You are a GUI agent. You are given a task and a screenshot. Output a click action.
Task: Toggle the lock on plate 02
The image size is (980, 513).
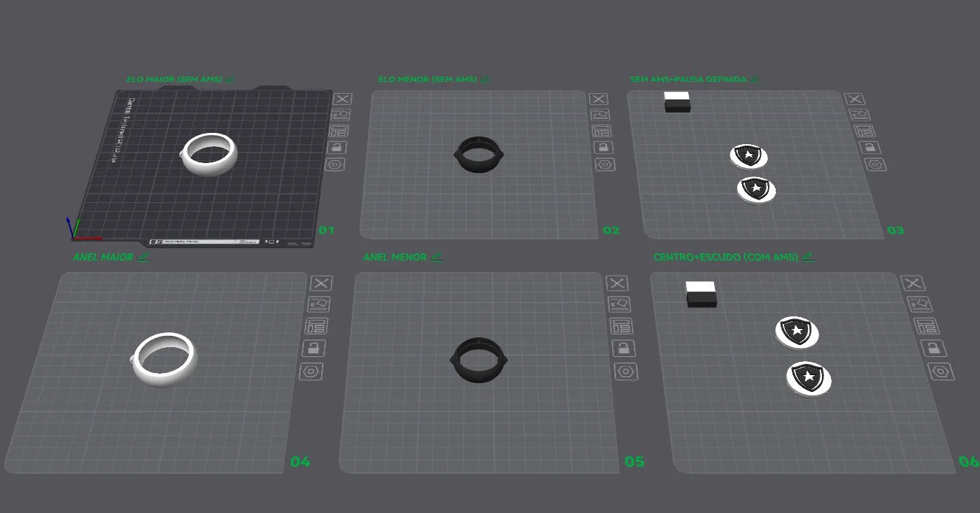(x=603, y=147)
